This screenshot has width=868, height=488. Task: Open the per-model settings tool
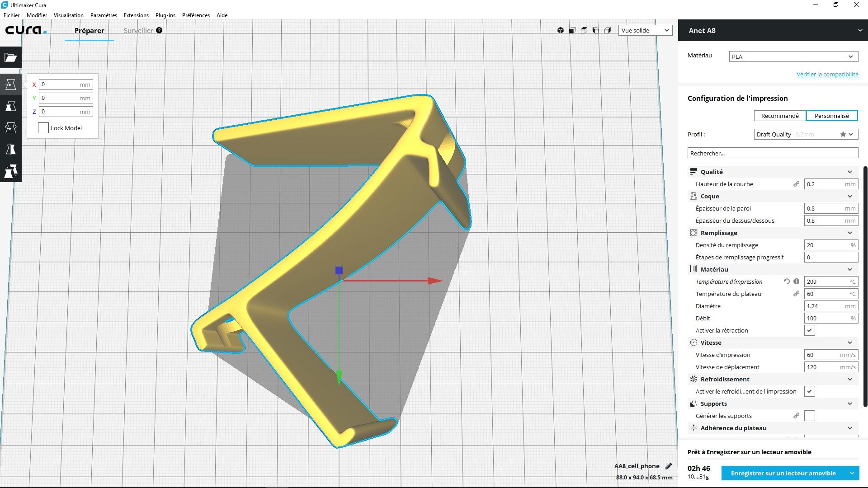coord(11,171)
